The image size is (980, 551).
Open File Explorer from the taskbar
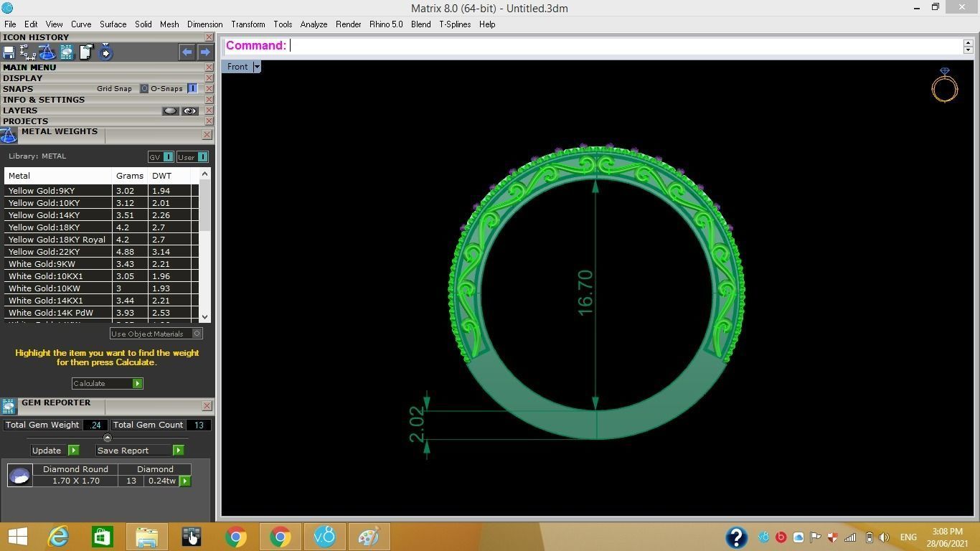click(x=146, y=537)
